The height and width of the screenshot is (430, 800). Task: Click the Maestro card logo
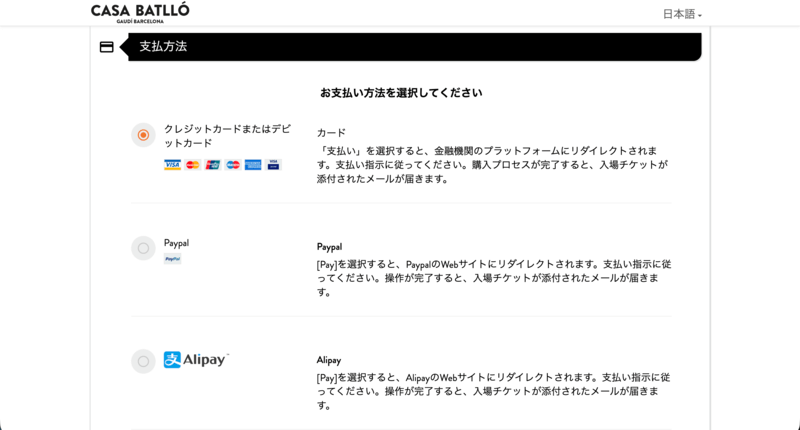[233, 165]
